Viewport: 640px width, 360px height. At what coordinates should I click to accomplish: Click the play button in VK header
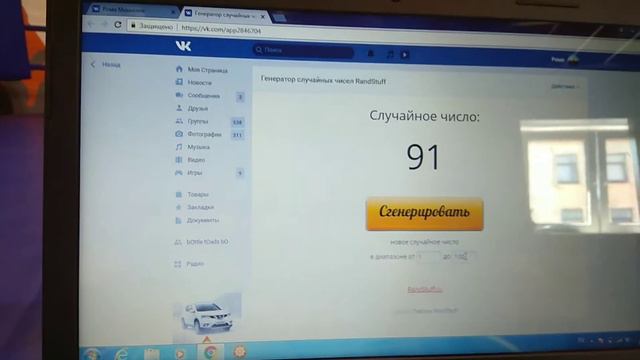pos(405,54)
